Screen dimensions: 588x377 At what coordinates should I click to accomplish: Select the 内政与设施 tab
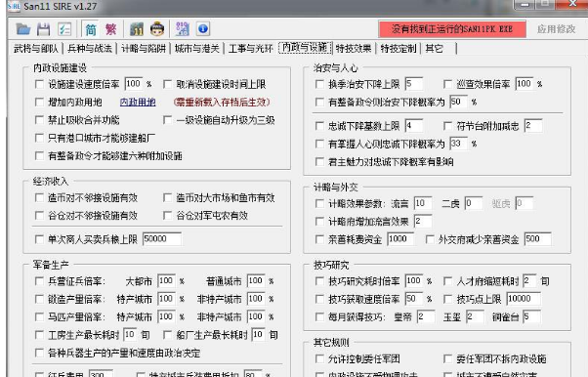(306, 48)
